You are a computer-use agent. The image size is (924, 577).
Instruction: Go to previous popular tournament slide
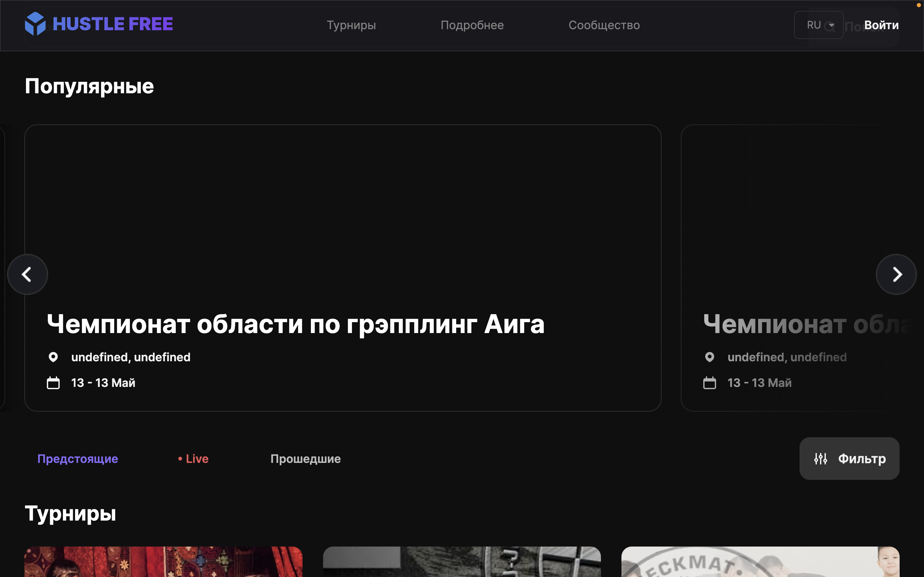click(28, 274)
